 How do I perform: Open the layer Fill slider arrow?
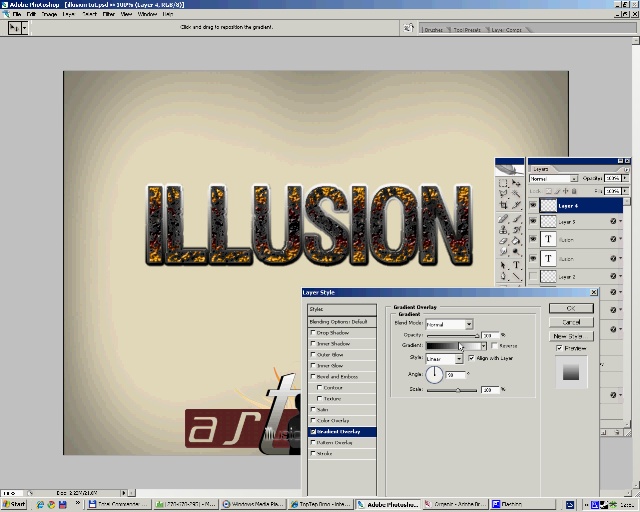tap(625, 191)
